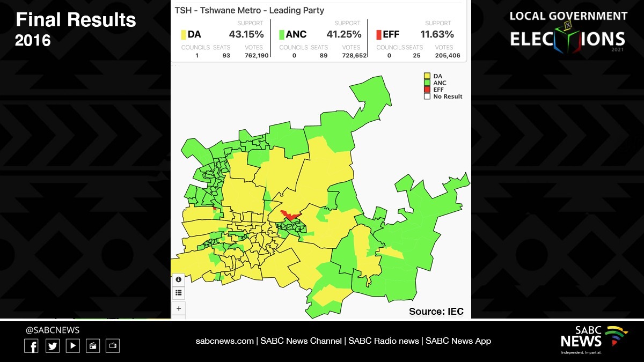
Task: Click the Source: IEC caption
Action: [x=436, y=312]
